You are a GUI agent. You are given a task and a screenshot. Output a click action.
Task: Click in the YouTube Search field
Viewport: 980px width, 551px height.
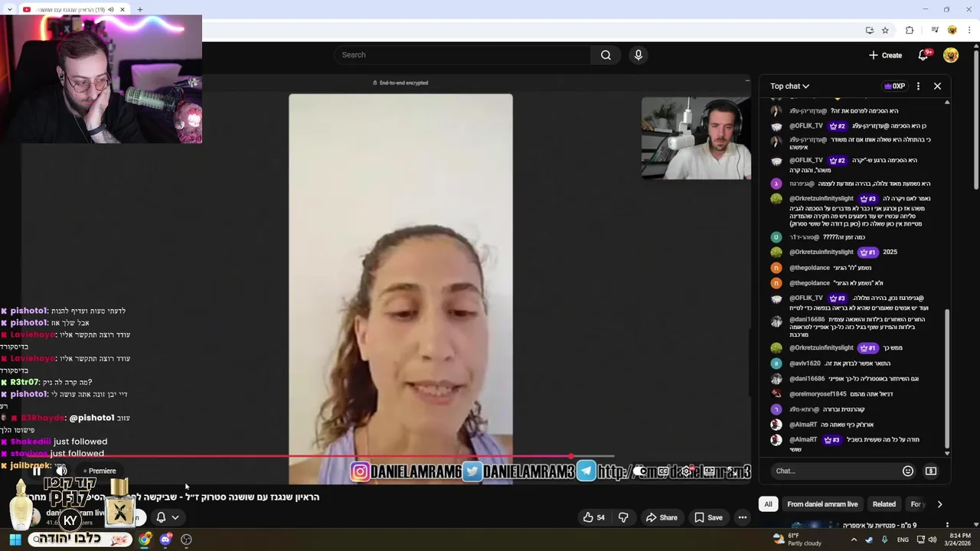pos(462,55)
